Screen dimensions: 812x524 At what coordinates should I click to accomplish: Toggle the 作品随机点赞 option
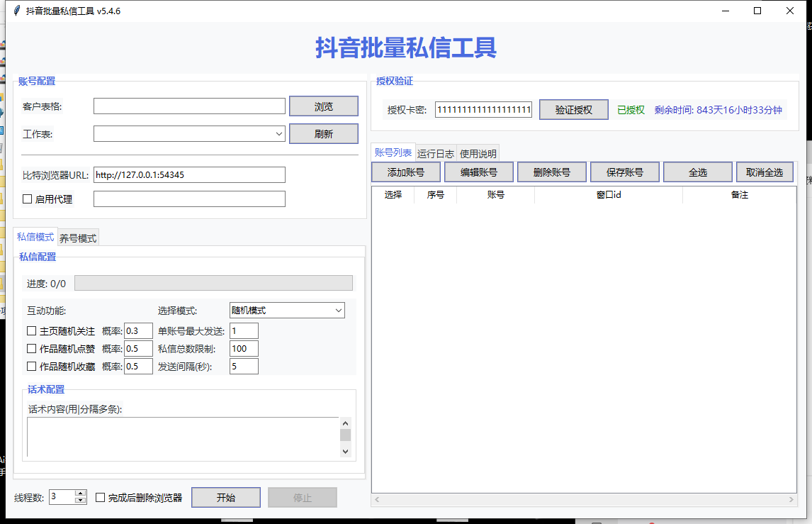pos(32,348)
